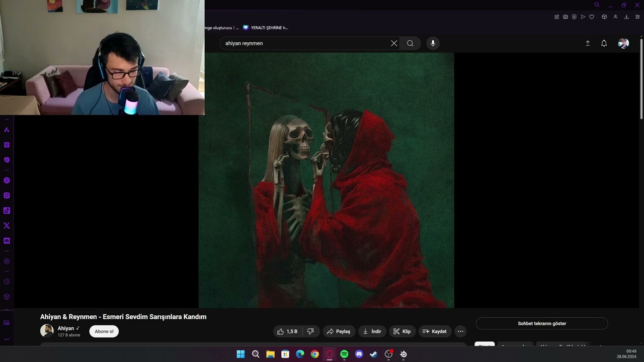Clear the YouTube search box text

(x=394, y=43)
